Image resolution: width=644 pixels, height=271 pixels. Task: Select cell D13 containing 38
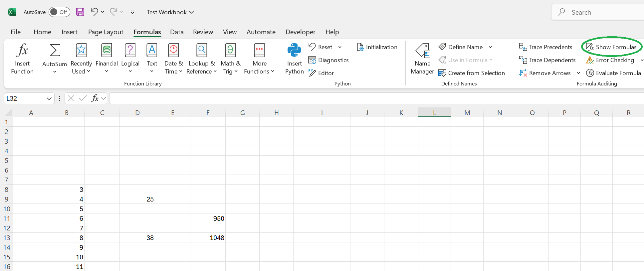(x=137, y=238)
